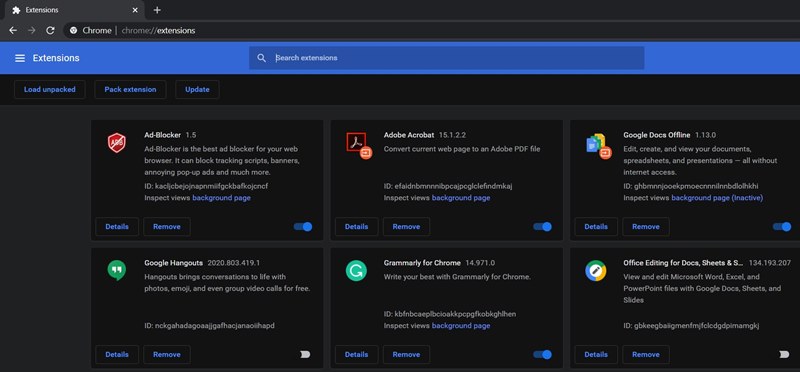800x372 pixels.
Task: Click the Google Docs Offline title
Action: tap(657, 135)
